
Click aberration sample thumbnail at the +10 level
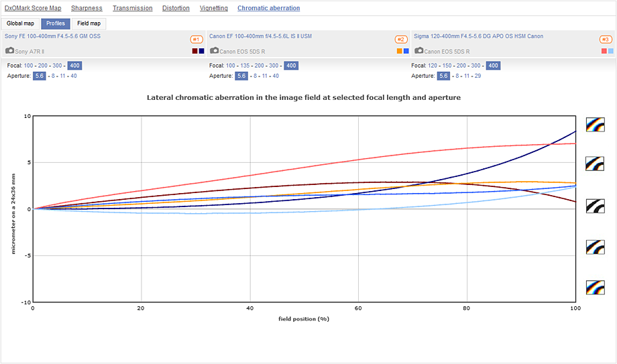pos(596,125)
